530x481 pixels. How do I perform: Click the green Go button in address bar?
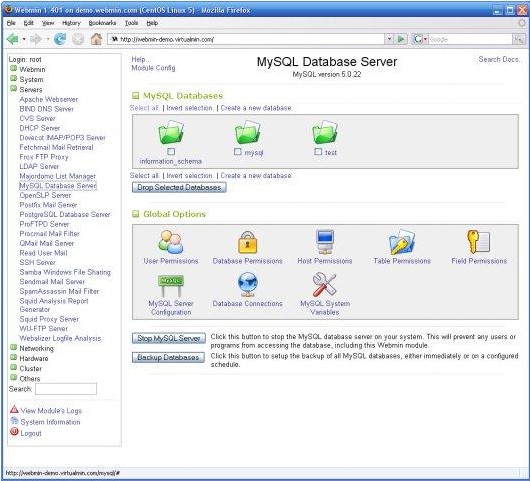point(401,39)
